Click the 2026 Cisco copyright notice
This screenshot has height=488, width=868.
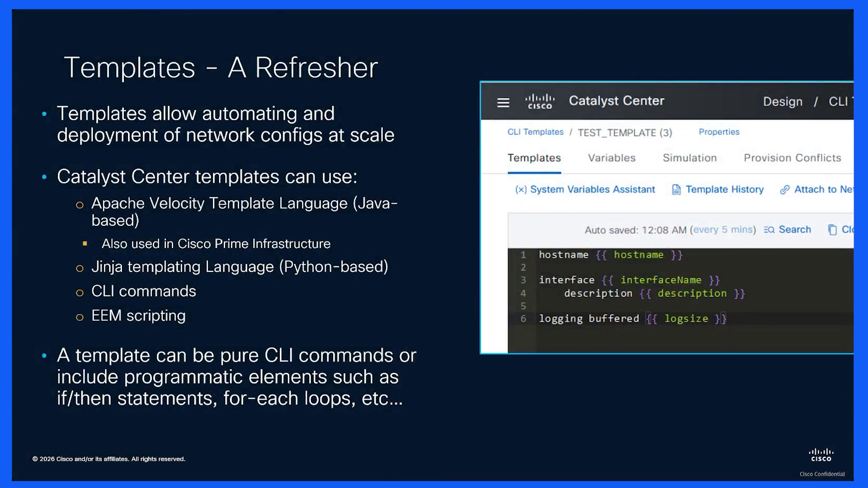(x=108, y=459)
